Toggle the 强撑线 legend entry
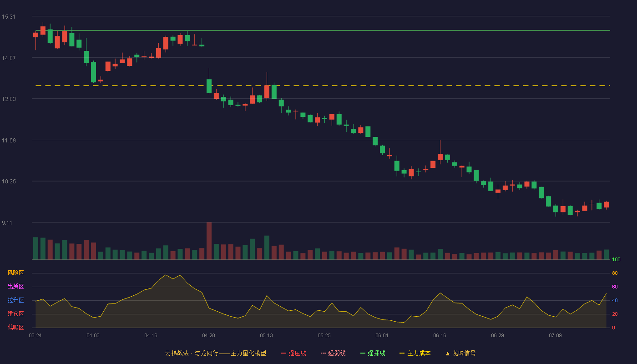The image size is (637, 364). [x=373, y=353]
